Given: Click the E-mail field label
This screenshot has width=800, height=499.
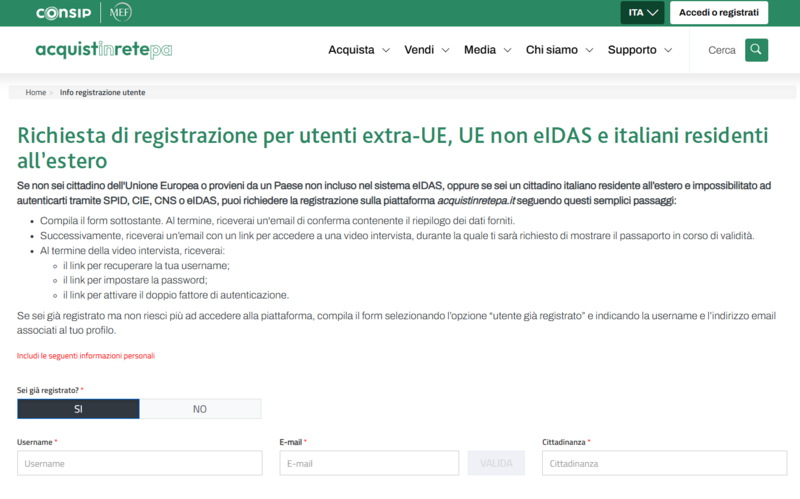Looking at the screenshot, I should point(291,442).
